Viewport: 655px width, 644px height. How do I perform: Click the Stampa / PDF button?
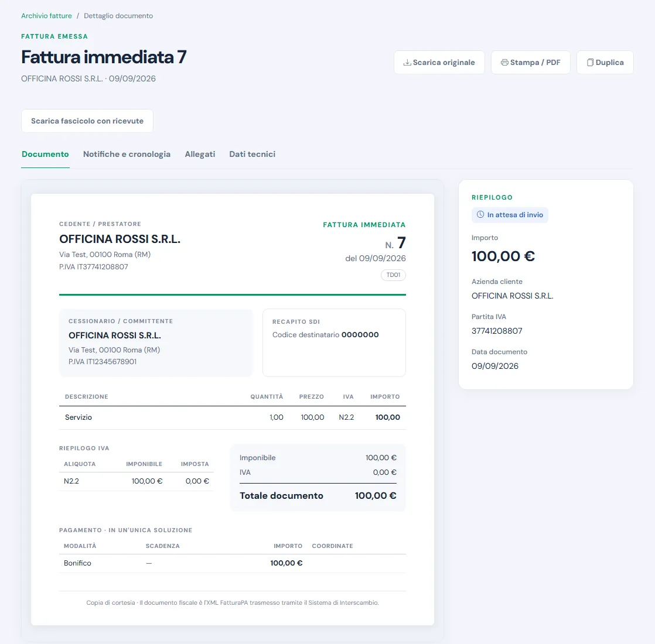(x=531, y=63)
